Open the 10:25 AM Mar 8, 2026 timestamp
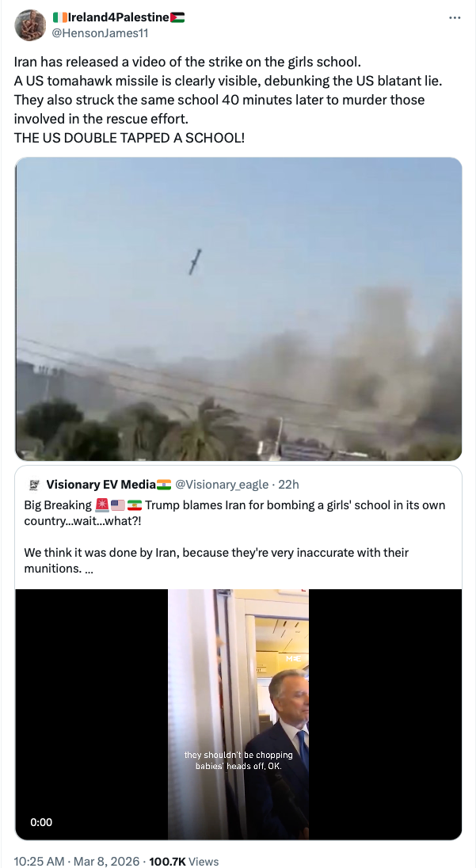This screenshot has height=868, width=476. 76,862
